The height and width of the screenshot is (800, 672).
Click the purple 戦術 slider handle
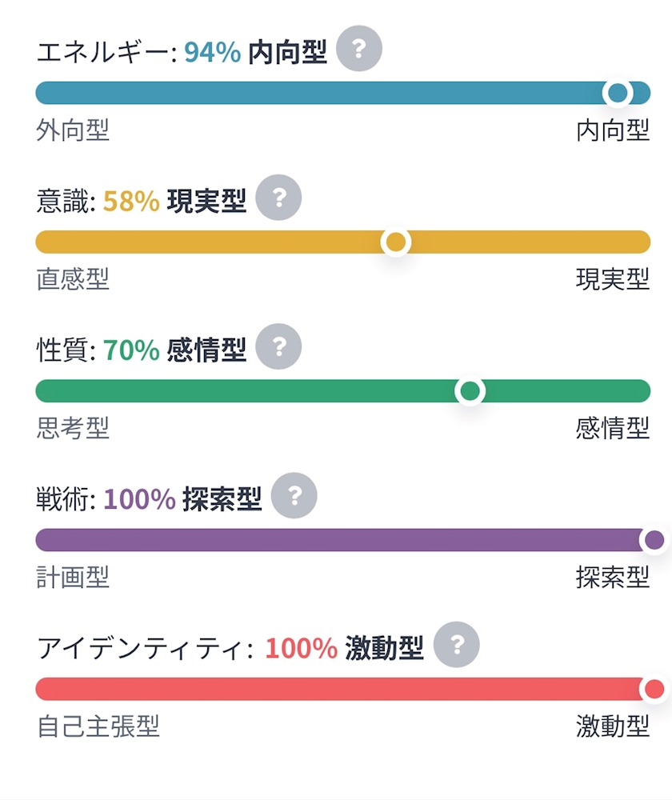click(654, 540)
